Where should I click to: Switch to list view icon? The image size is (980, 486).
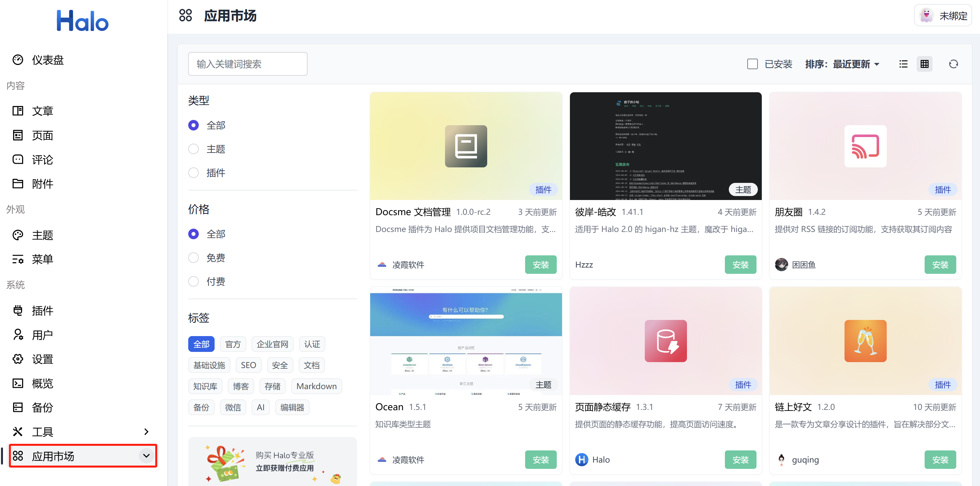point(903,64)
